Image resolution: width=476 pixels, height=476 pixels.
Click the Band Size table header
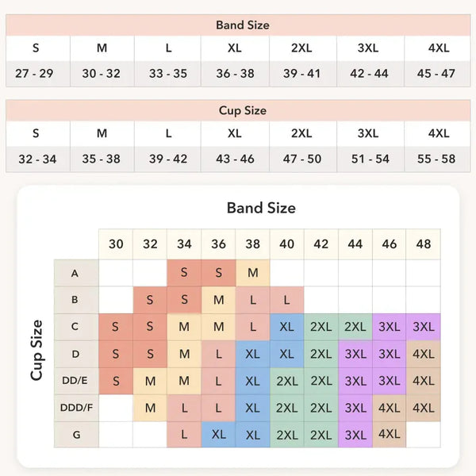[238, 25]
